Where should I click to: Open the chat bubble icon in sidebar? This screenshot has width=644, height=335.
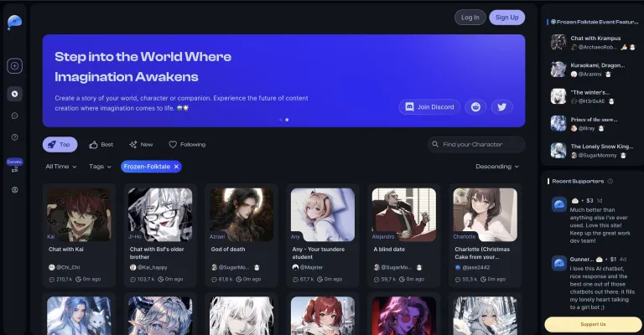click(x=14, y=116)
